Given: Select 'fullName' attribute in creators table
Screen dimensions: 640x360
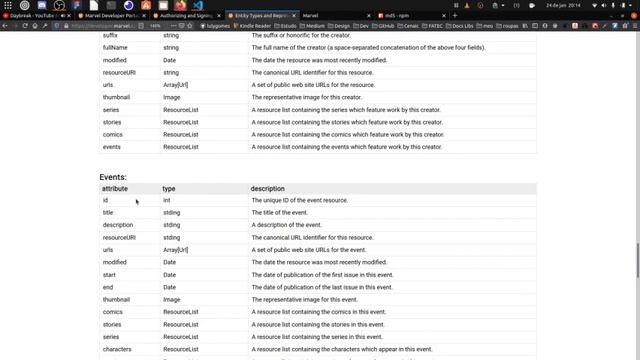Looking at the screenshot, I should (115, 47).
